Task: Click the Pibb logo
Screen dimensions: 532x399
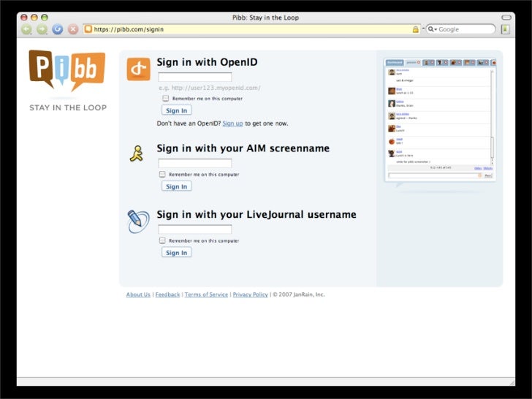Action: coord(67,70)
